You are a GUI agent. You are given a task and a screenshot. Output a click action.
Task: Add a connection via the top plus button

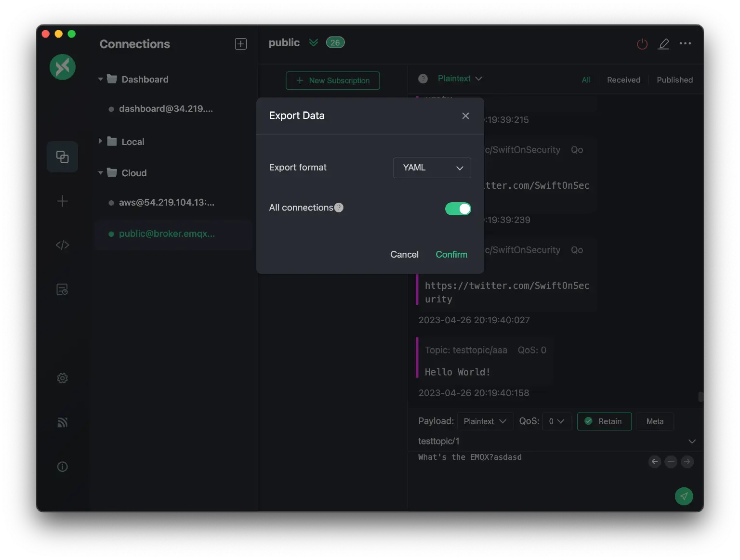[x=240, y=43]
